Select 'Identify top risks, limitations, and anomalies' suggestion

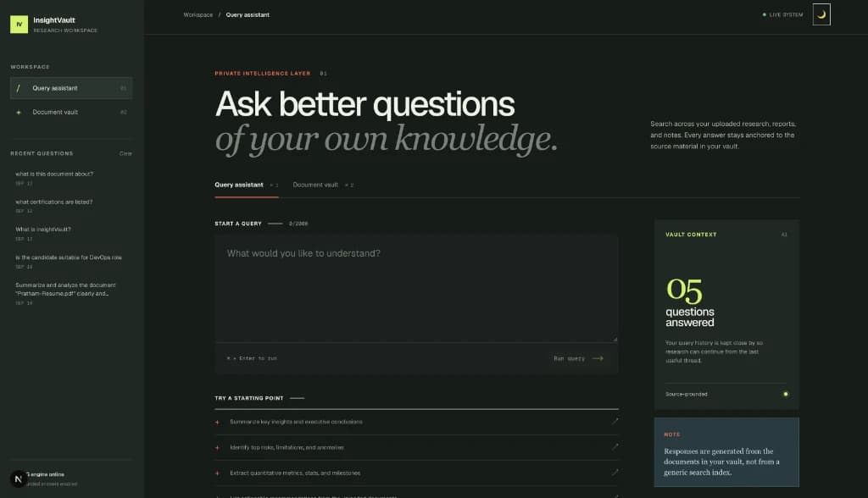(x=416, y=448)
